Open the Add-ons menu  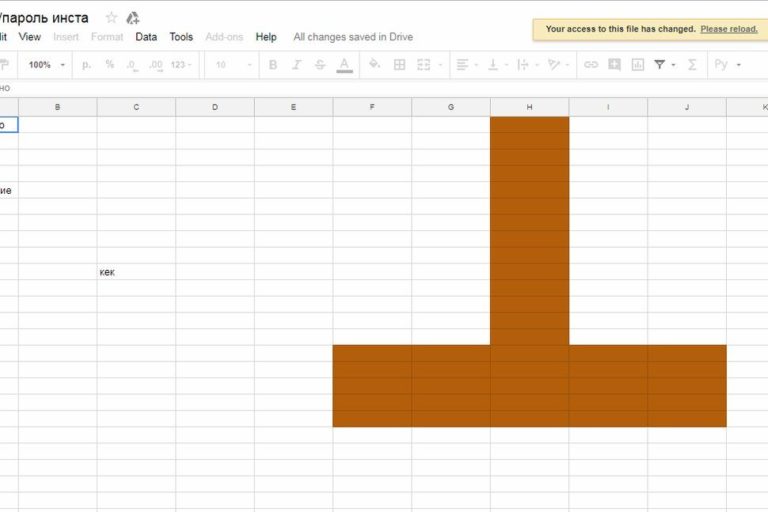224,37
